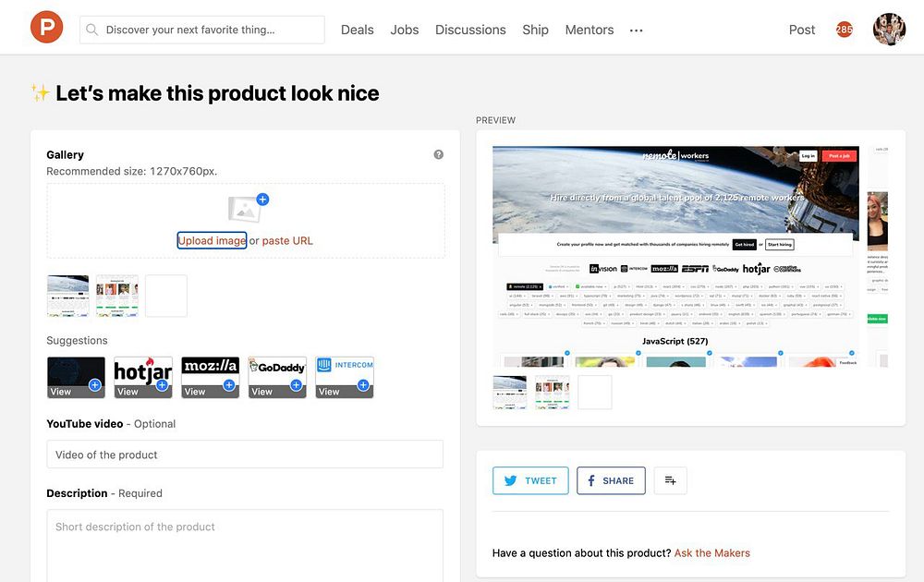Click the Upload image link
The height and width of the screenshot is (582, 924).
(x=213, y=240)
